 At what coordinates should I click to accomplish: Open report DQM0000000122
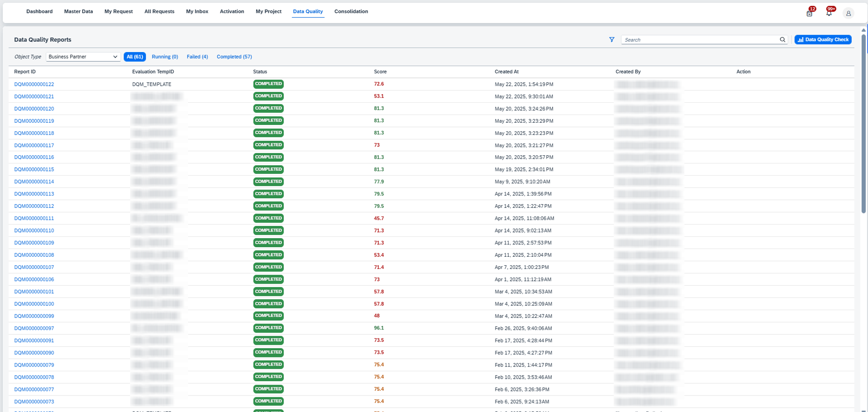[x=34, y=85]
